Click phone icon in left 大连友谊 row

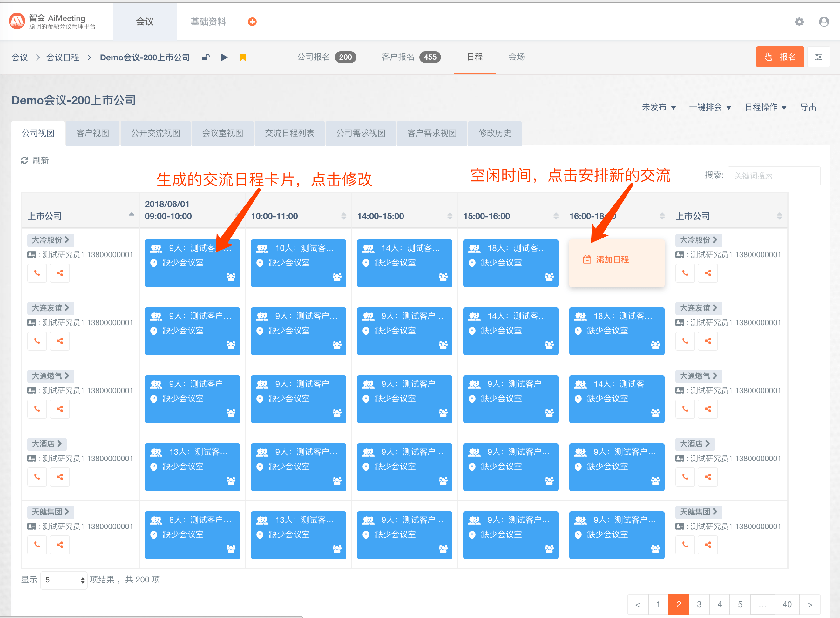(x=37, y=341)
